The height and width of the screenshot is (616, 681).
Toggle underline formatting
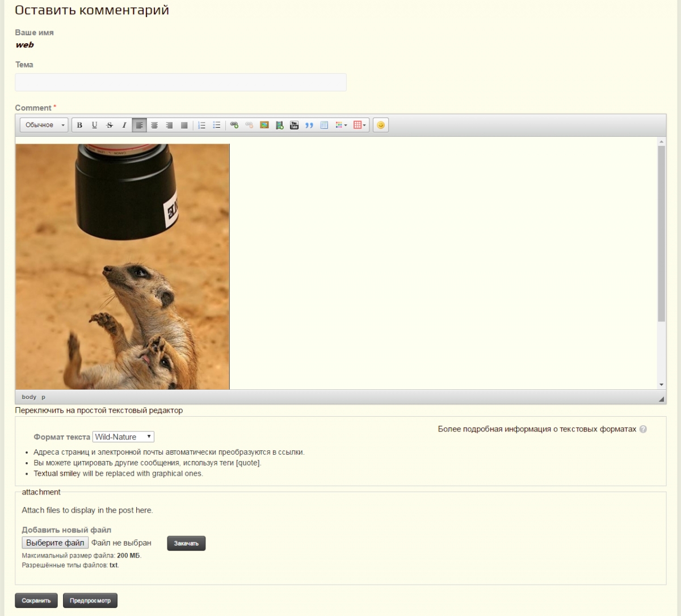94,125
